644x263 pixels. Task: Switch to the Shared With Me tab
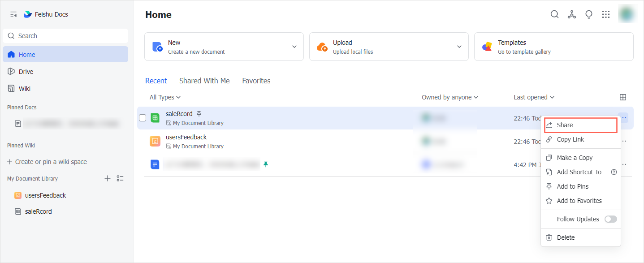(x=204, y=81)
